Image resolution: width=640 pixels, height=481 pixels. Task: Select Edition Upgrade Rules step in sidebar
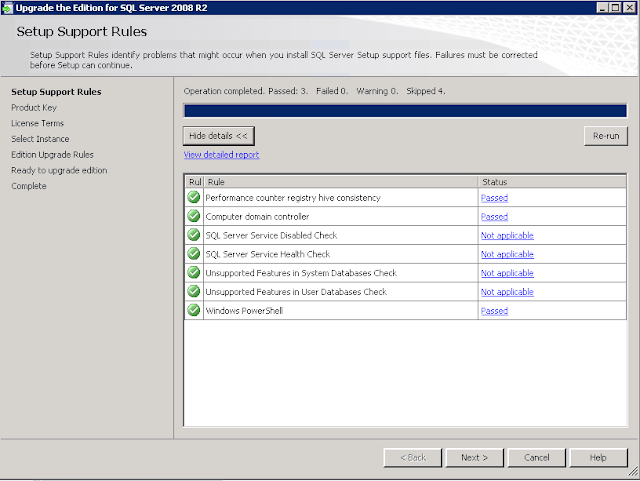tap(52, 155)
